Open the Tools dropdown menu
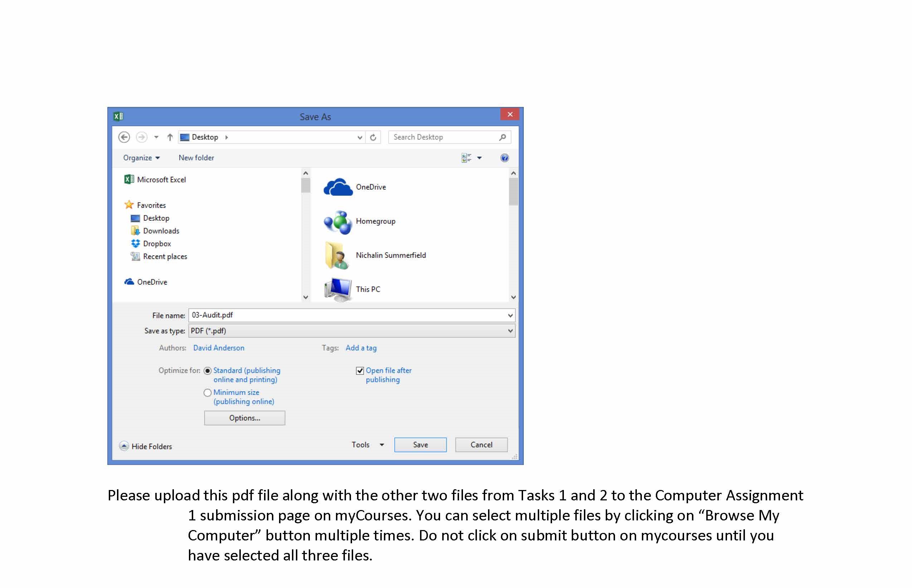Image resolution: width=912 pixels, height=588 pixels. coord(367,445)
